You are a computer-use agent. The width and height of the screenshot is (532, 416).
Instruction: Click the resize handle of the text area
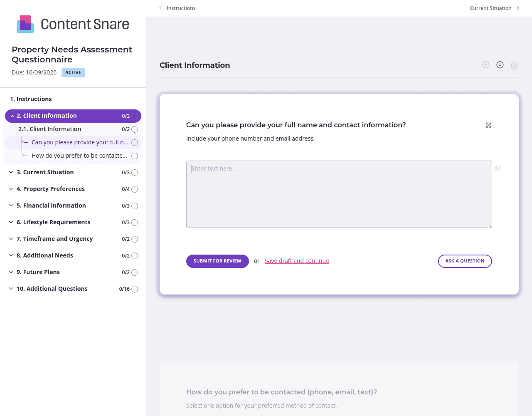490,225
